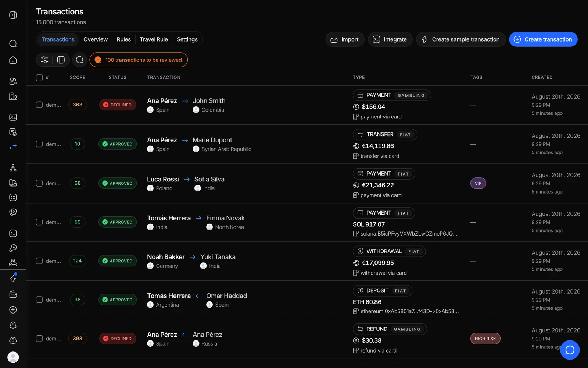Viewport: 588px width, 368px height.
Task: Select the blue transactions arrows sidebar icon
Action: pos(13,147)
